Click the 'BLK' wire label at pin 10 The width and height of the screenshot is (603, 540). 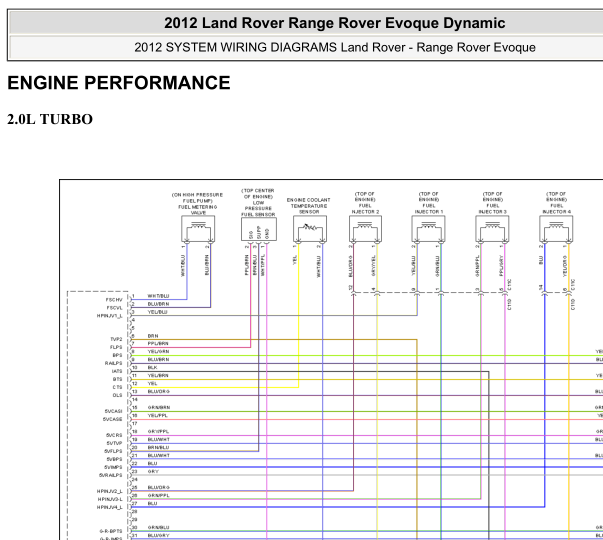click(x=152, y=368)
